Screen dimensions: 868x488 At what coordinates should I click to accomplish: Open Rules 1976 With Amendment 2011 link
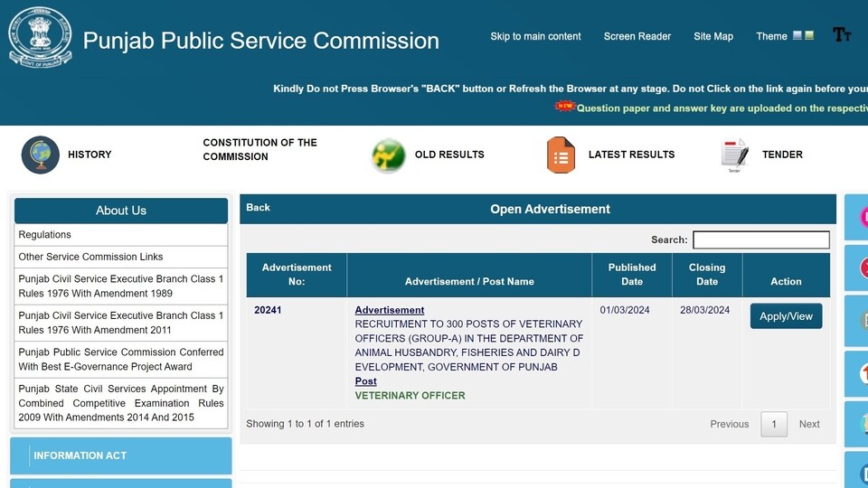(x=121, y=323)
